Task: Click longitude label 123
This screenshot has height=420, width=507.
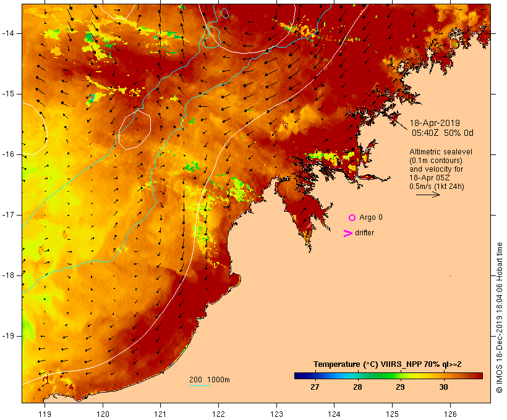Action: [276, 414]
